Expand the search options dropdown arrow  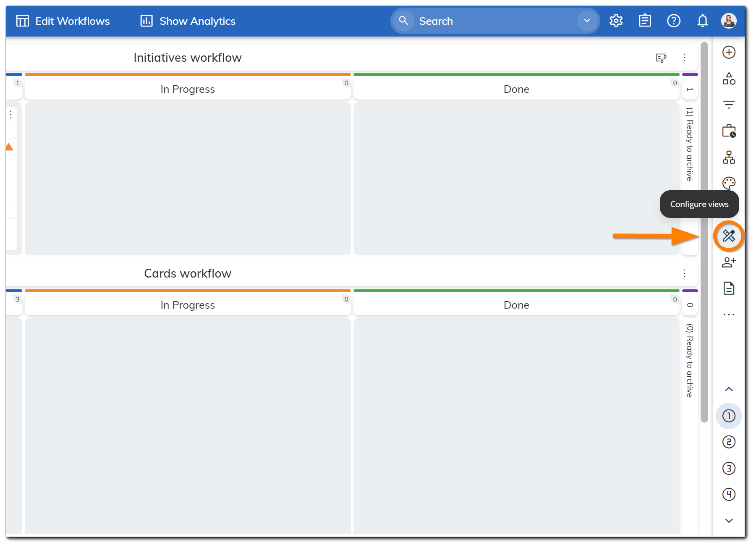point(587,21)
